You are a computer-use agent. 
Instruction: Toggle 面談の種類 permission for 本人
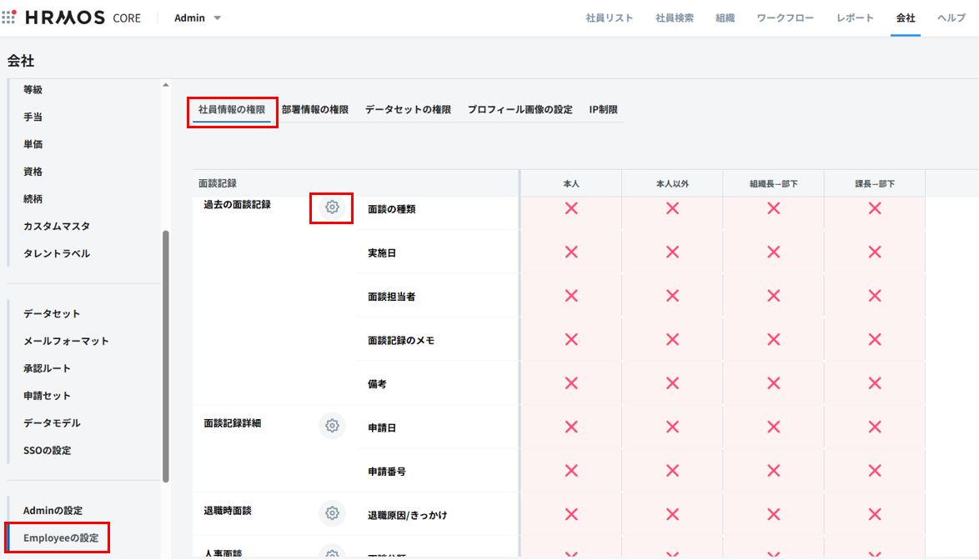tap(571, 208)
